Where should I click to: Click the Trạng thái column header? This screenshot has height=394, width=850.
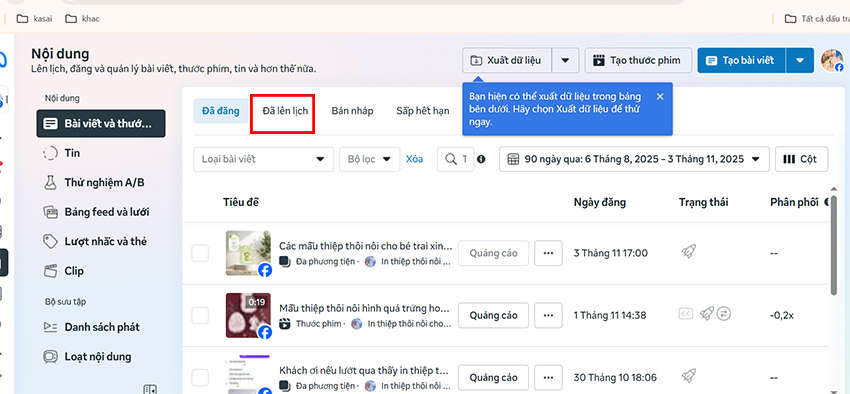tap(704, 202)
